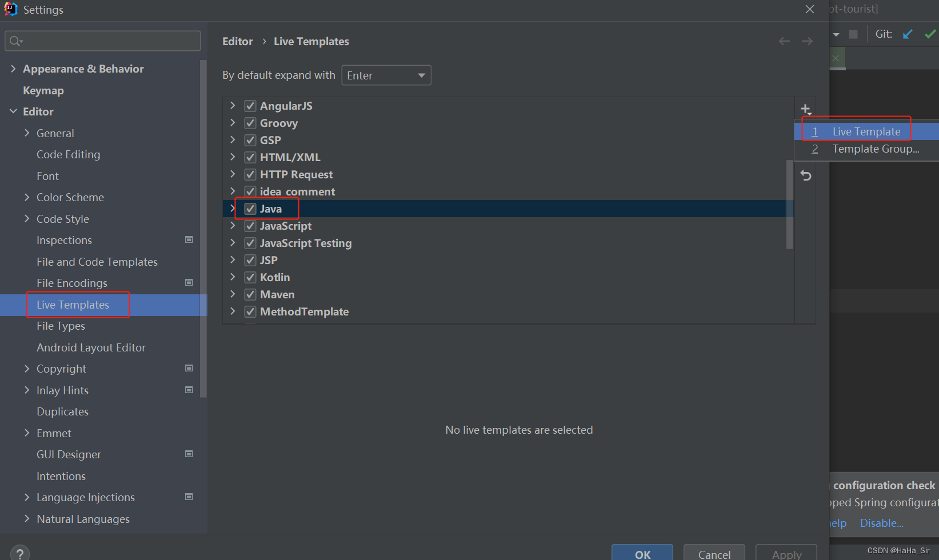
Task: Choose Live Template from popup menu
Action: pos(866,131)
